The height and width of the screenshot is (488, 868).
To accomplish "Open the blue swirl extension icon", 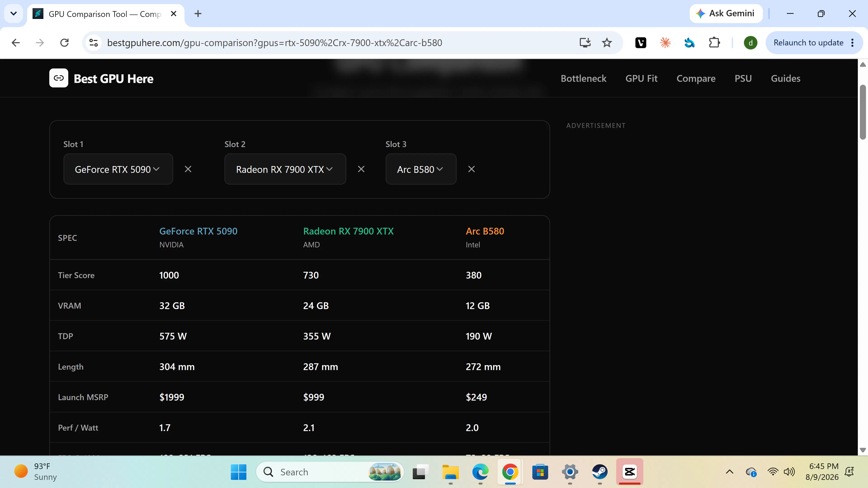I will pos(689,43).
